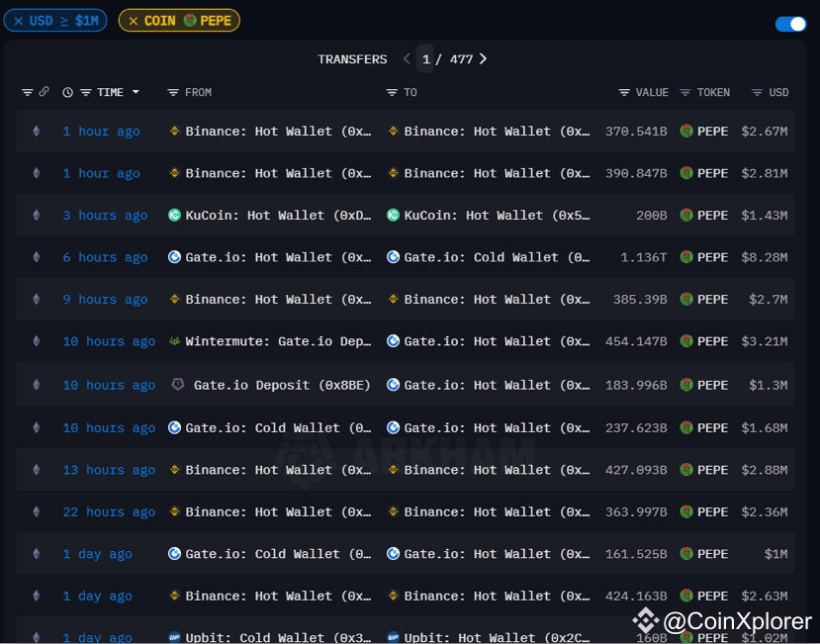The width and height of the screenshot is (820, 644).
Task: Click Binance logo in 13 hours ago TO cell
Action: point(393,470)
